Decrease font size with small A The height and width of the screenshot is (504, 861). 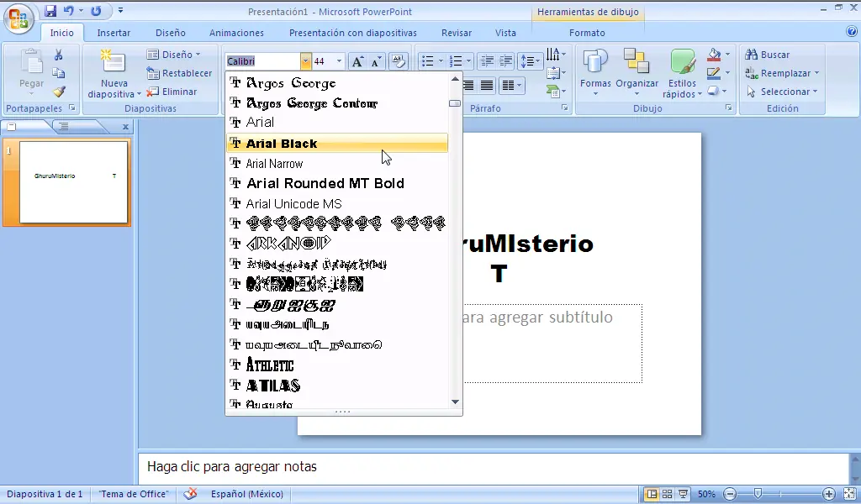point(376,61)
